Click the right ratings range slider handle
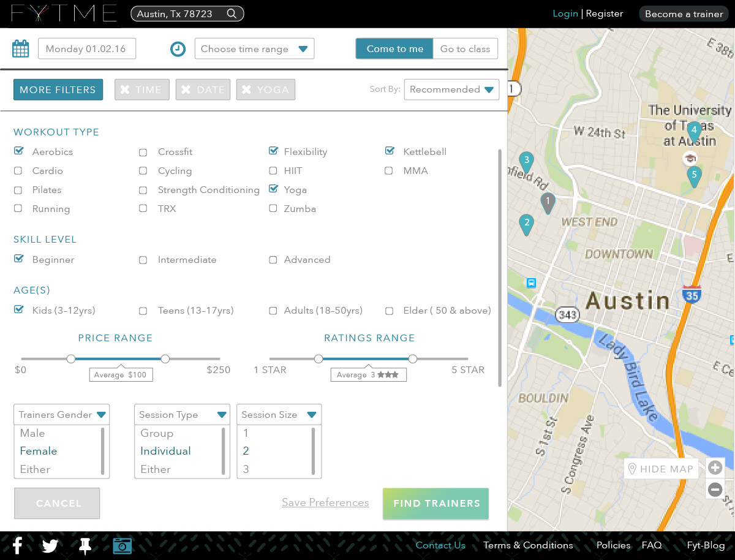The width and height of the screenshot is (735, 560). [413, 358]
